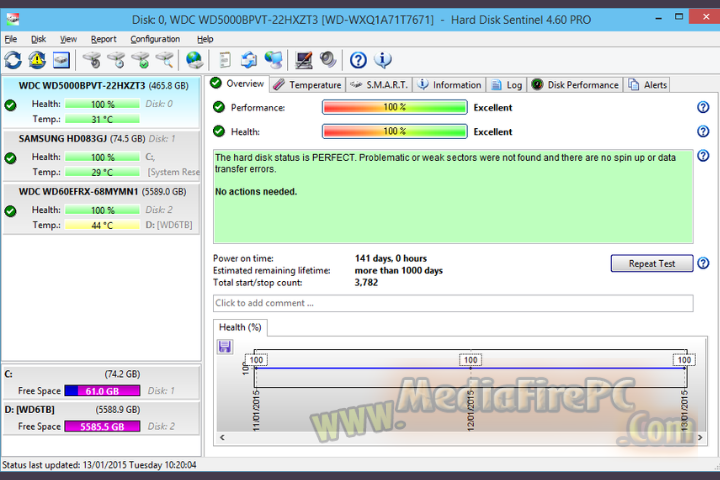Click the Hard Disk Sentinel title bar icon
720x480 pixels.
pos(13,19)
